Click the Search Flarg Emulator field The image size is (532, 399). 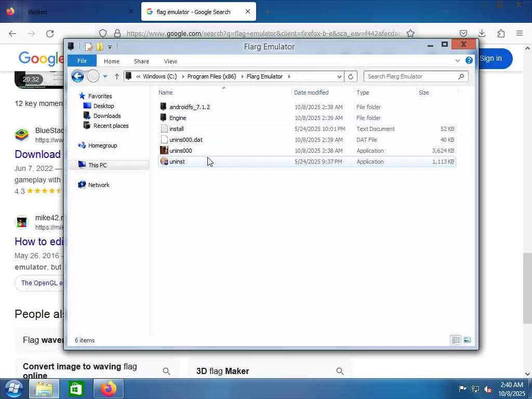coord(416,76)
